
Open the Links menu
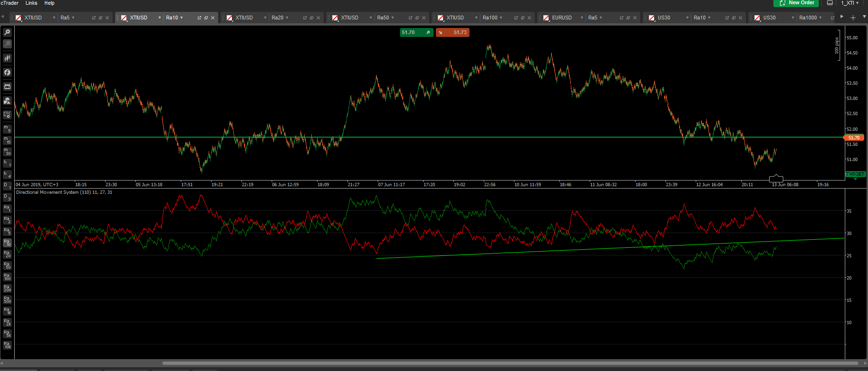click(31, 3)
